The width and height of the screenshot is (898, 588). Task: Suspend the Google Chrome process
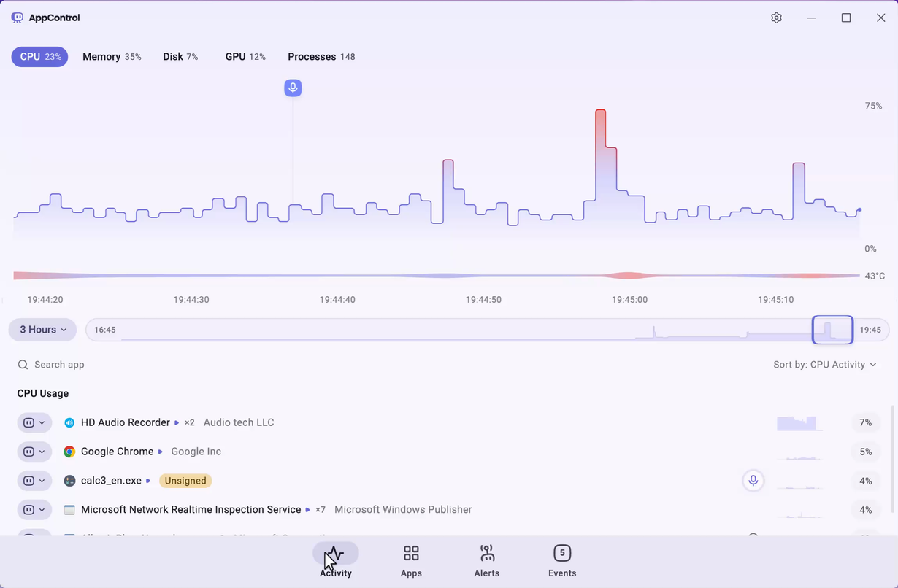30,452
